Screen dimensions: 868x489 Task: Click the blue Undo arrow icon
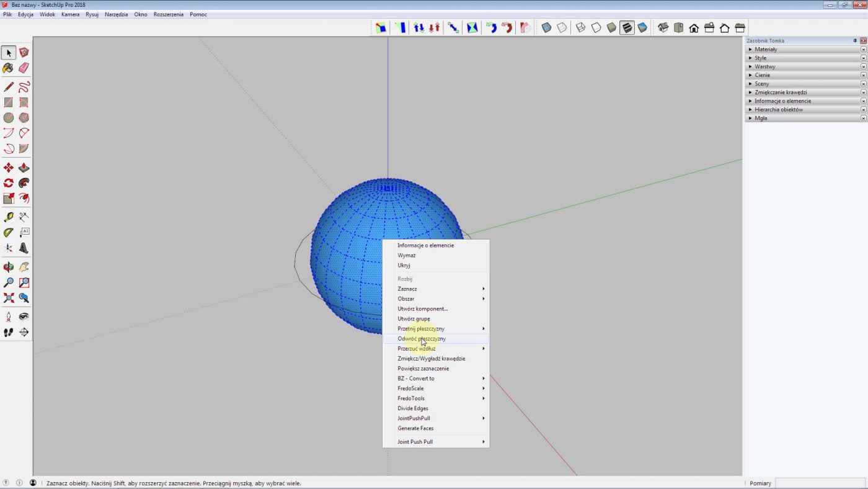pyautogui.click(x=493, y=27)
